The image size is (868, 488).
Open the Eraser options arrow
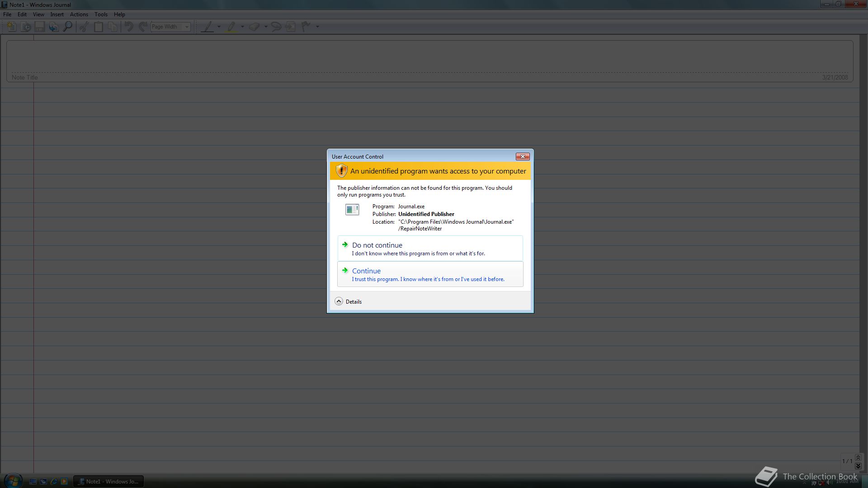pos(266,27)
